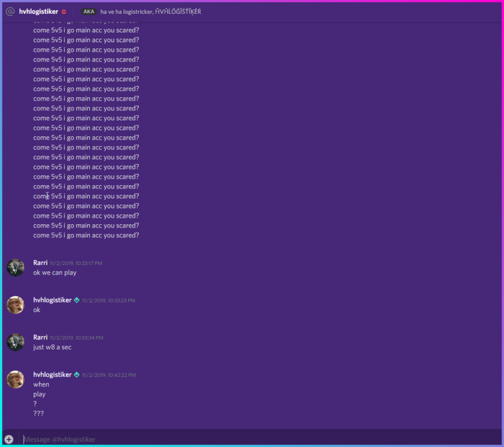Click hvhlogistiker name in header
This screenshot has height=447, width=504.
38,12
